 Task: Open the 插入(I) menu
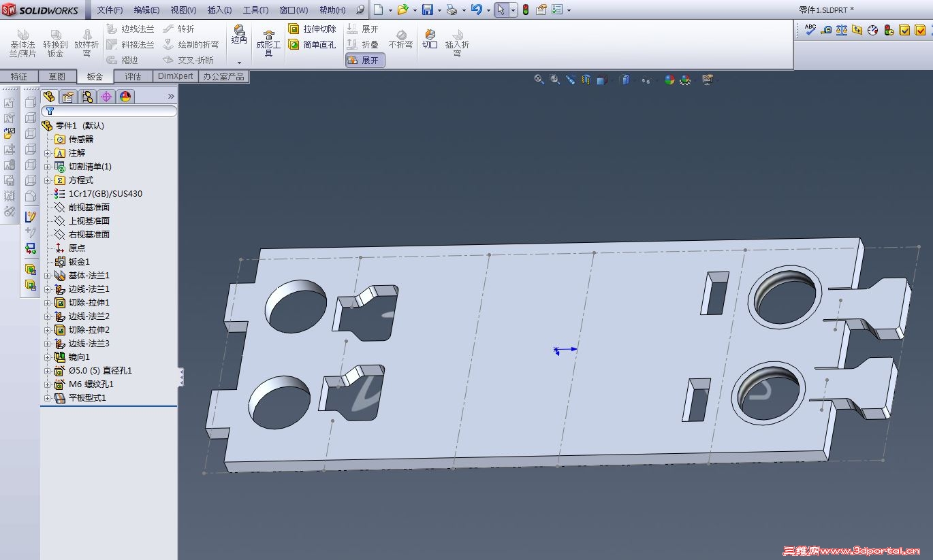[x=219, y=10]
